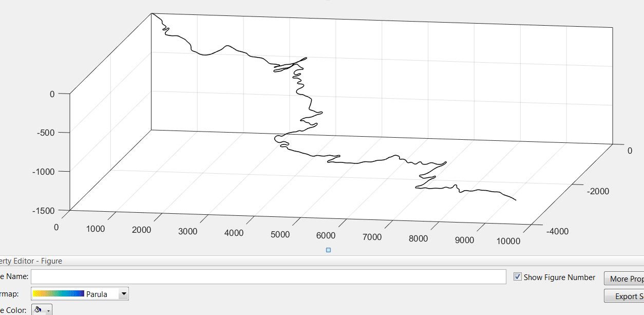Screen dimensions: 644x315
Task: Click the Figure Color paint bucket icon
Action: coord(38,310)
